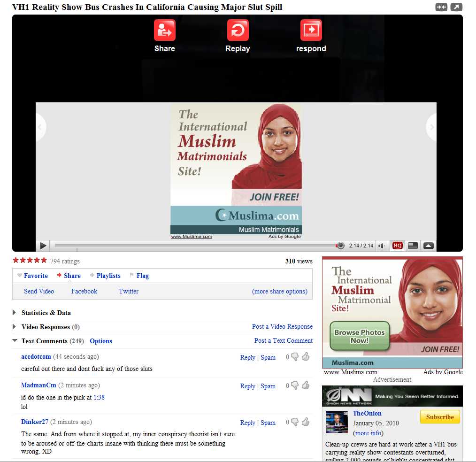Subscribe to TheOnion channel

coord(440,417)
